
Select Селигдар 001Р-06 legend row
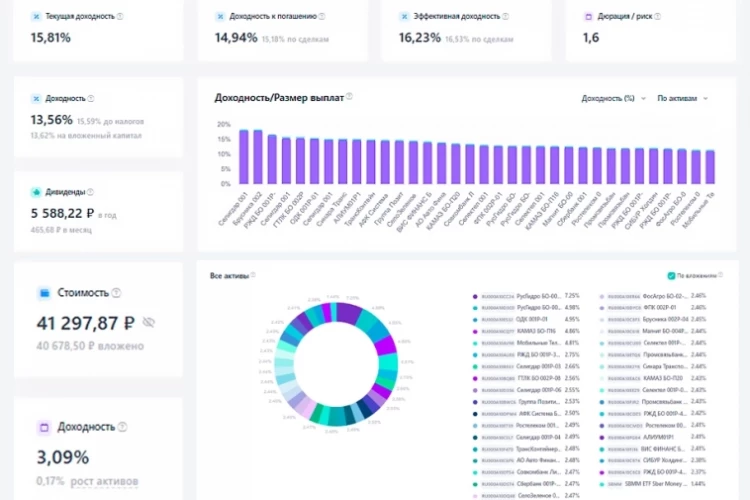(526, 390)
